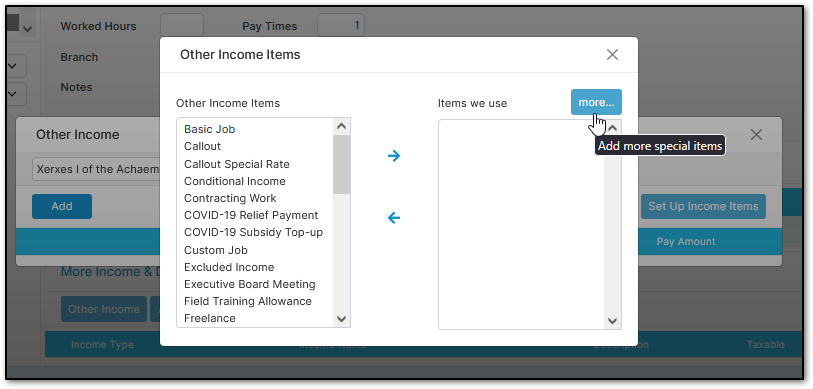Click the left arrow to remove item
Screen dimensions: 813x389
[x=394, y=218]
